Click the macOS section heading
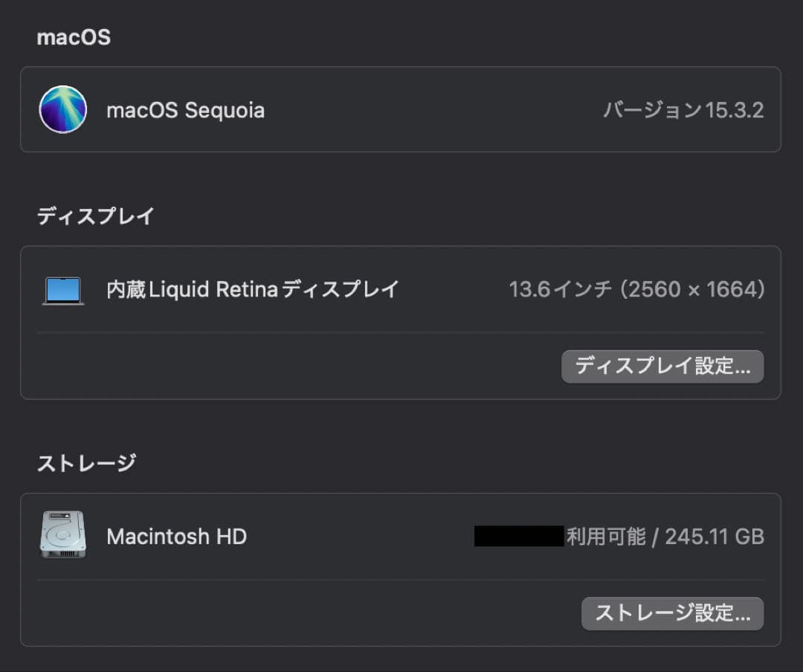 click(x=74, y=36)
